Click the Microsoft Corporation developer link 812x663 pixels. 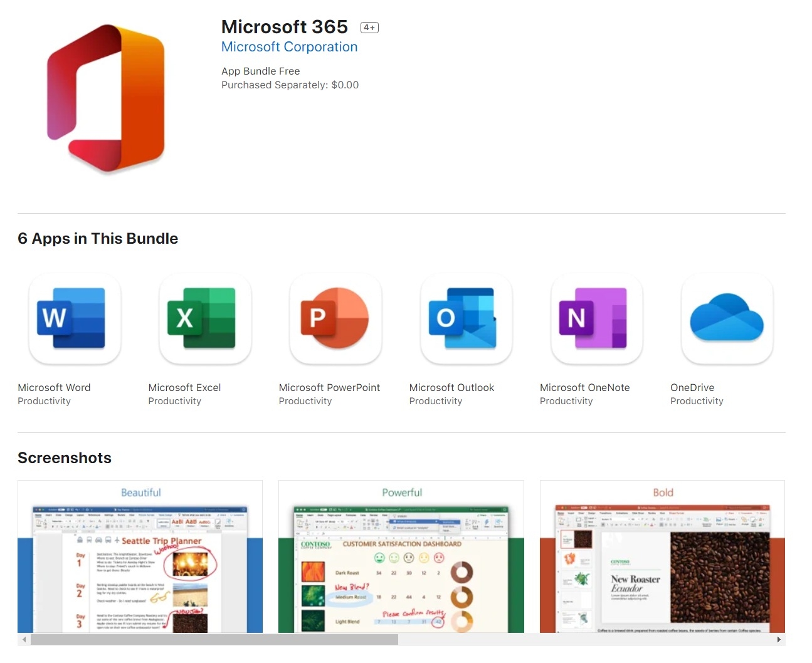click(289, 47)
